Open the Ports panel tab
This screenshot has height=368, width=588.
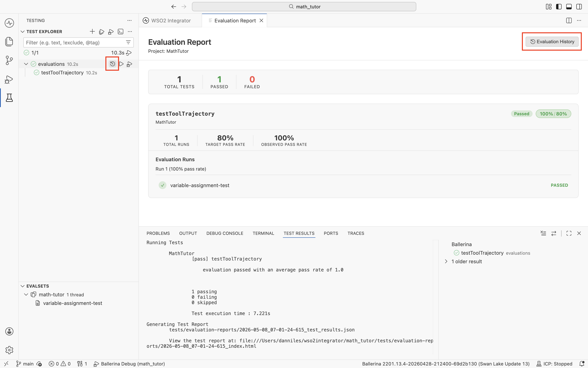tap(331, 233)
